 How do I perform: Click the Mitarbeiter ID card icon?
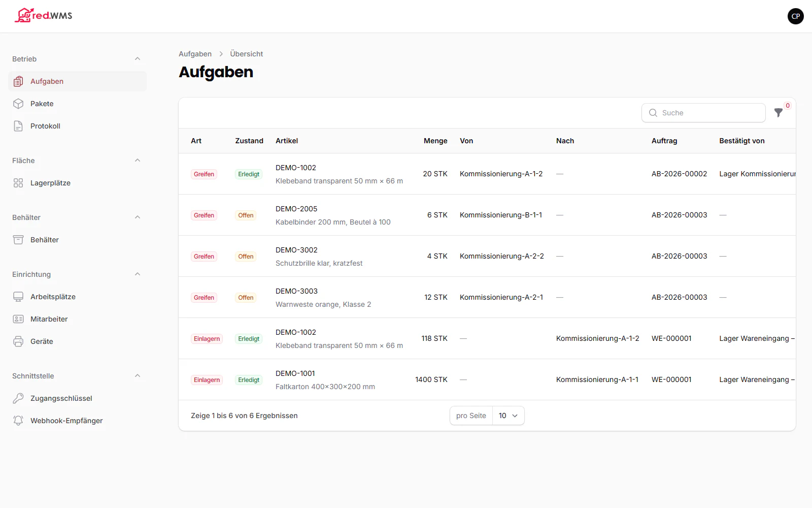(x=18, y=319)
